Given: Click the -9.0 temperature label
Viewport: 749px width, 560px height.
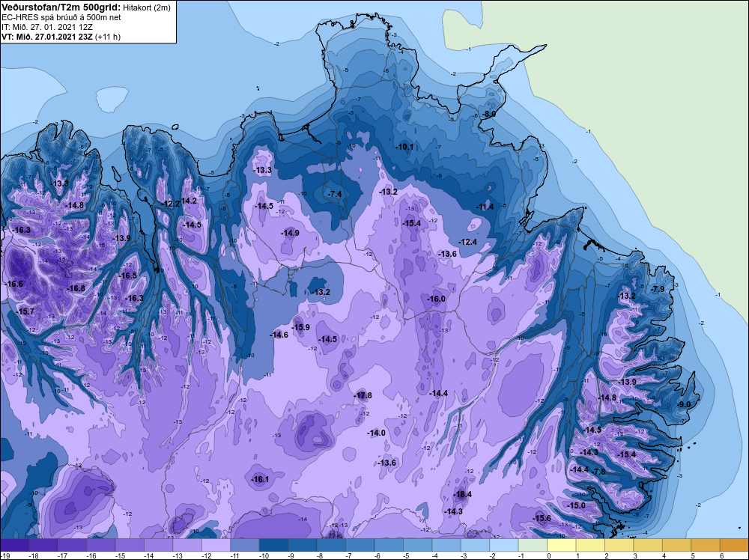Looking at the screenshot, I should [684, 404].
